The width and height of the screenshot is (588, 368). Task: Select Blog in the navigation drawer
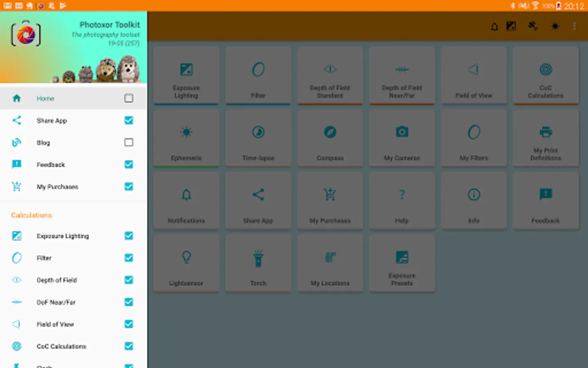[73, 142]
